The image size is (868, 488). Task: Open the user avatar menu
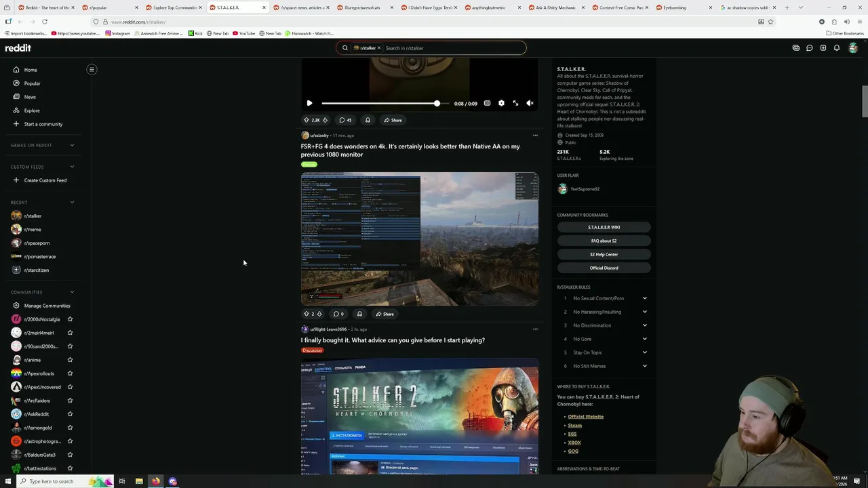coord(853,48)
